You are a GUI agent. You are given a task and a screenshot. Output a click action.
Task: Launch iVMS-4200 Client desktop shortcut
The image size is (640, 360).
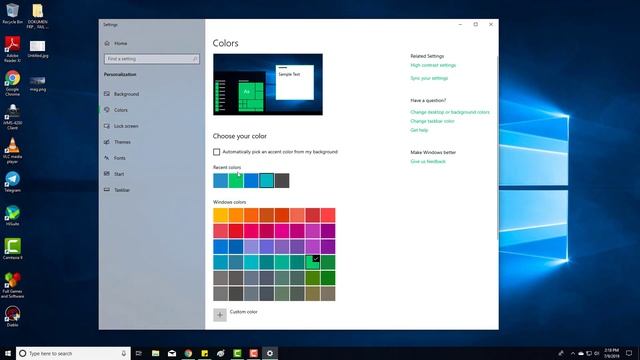tap(12, 117)
